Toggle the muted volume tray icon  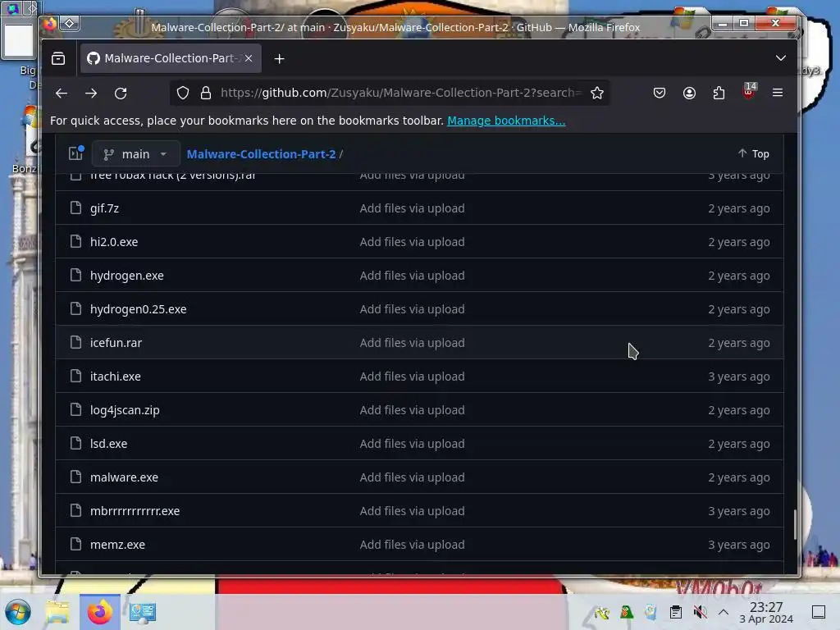[700, 612]
